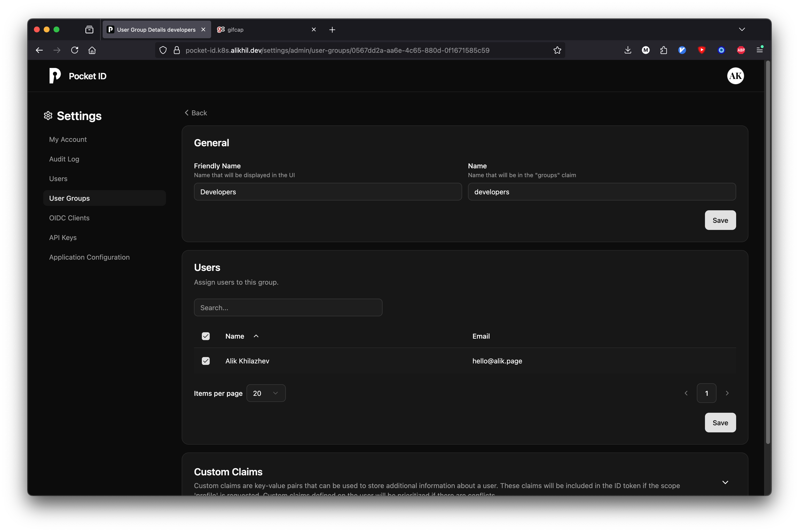Viewport: 799px width, 532px height.
Task: Click the hello@alik.page email cell
Action: 497,361
